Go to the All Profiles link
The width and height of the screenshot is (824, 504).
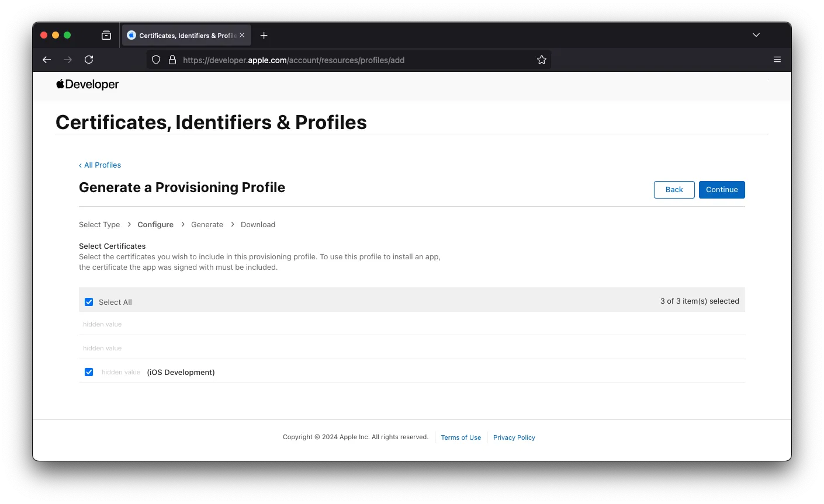[x=100, y=165]
